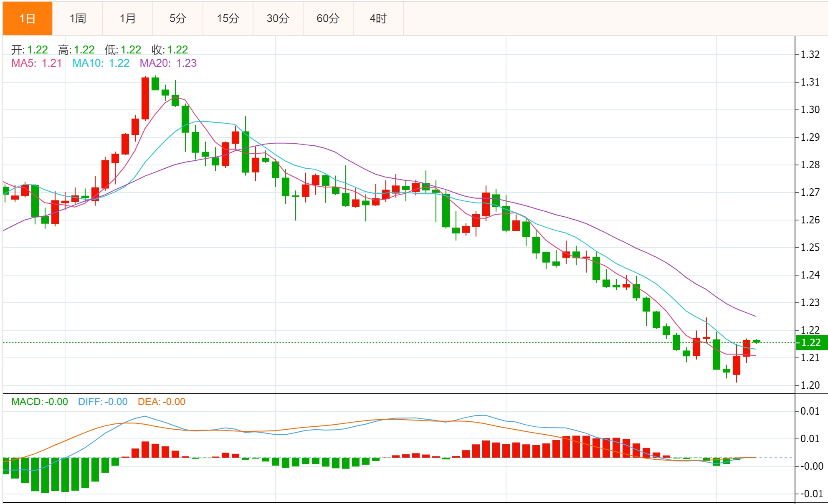The image size is (828, 504).
Task: Click the 1.32 price axis label
Action: (810, 55)
